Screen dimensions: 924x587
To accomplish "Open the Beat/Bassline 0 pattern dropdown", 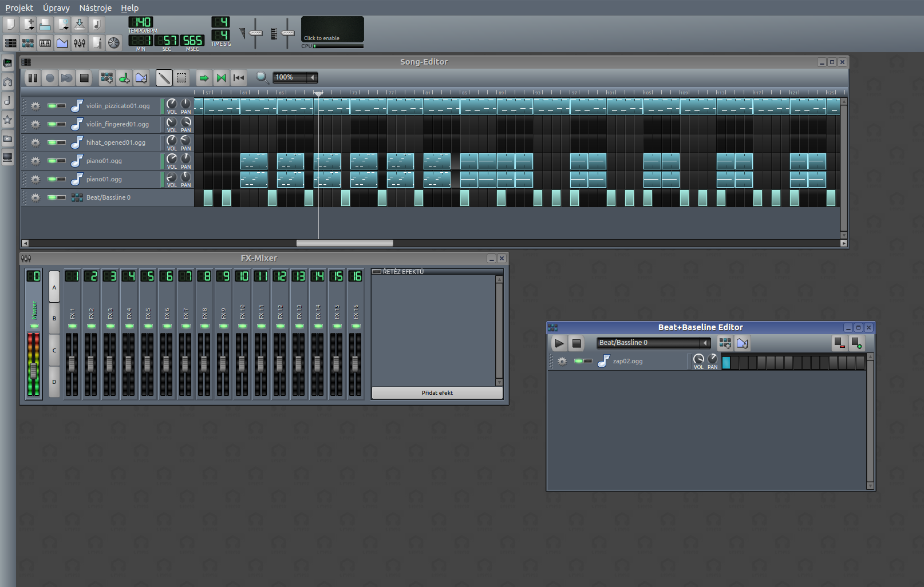I will click(705, 343).
